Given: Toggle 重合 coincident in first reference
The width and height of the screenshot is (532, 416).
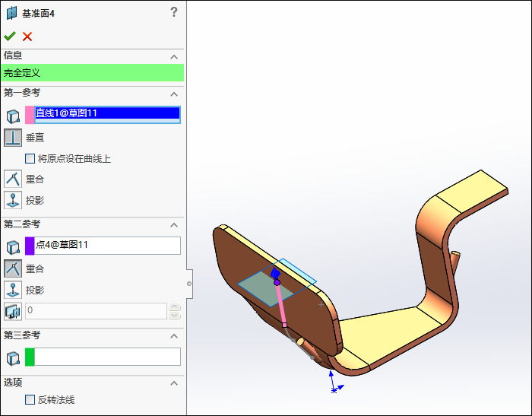Looking at the screenshot, I should 13,179.
